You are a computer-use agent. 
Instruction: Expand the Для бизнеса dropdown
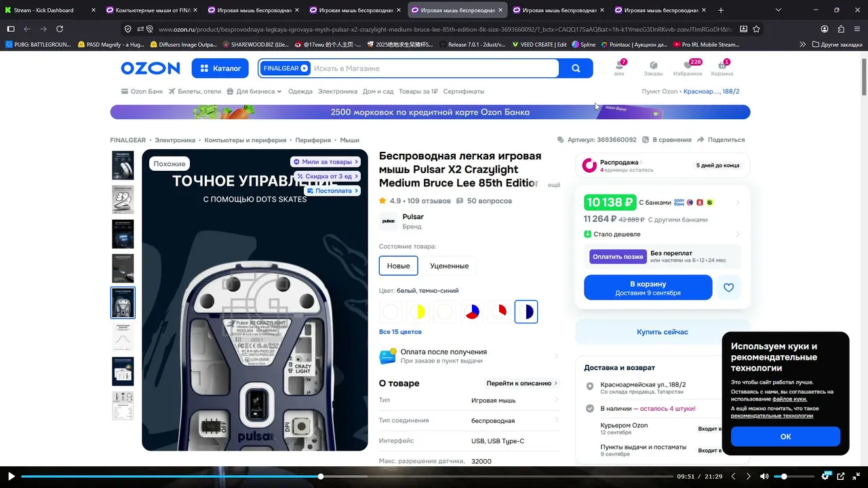(254, 91)
